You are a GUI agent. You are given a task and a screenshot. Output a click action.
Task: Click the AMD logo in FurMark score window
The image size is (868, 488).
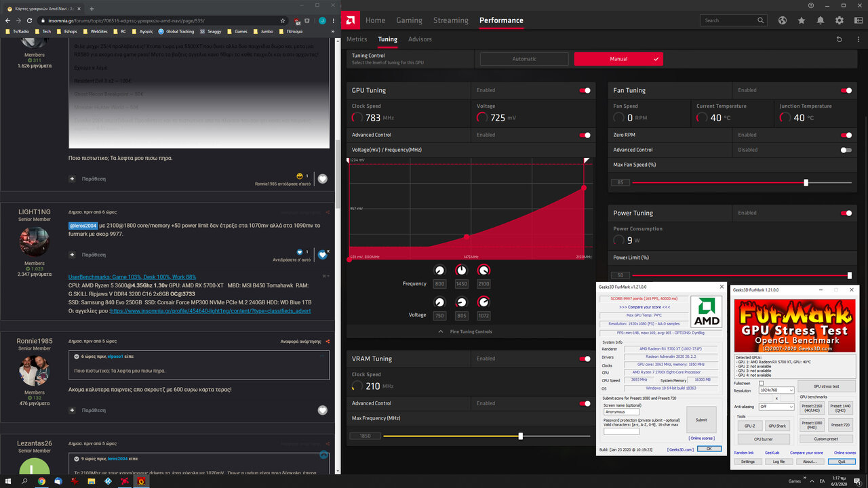[x=706, y=312]
